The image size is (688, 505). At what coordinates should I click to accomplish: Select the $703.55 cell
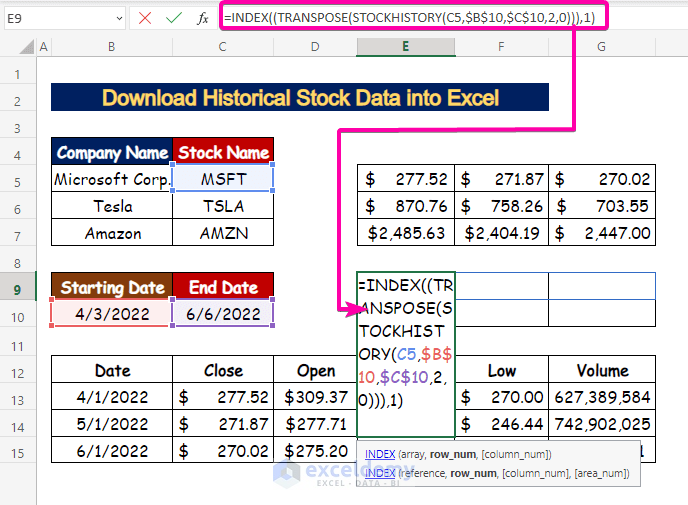tap(602, 206)
